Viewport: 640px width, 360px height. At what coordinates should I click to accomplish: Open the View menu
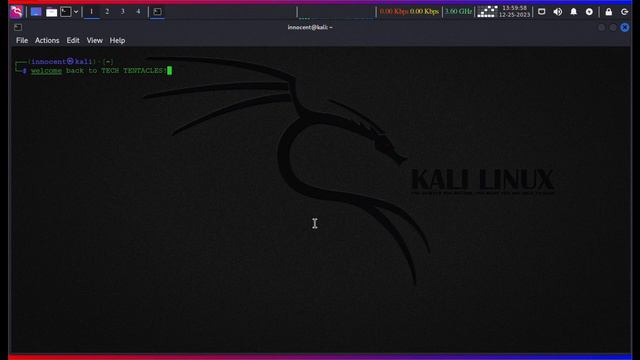(95, 40)
